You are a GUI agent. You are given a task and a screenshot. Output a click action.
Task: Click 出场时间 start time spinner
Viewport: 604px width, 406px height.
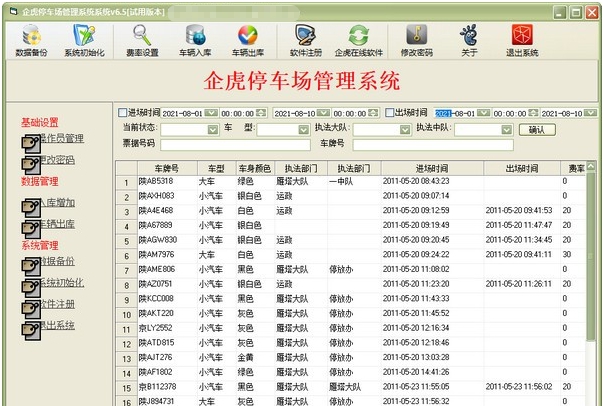pos(534,113)
